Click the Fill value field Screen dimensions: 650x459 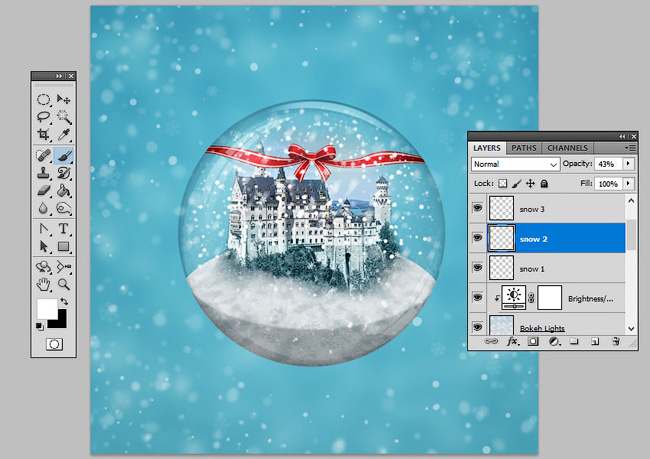click(x=608, y=183)
